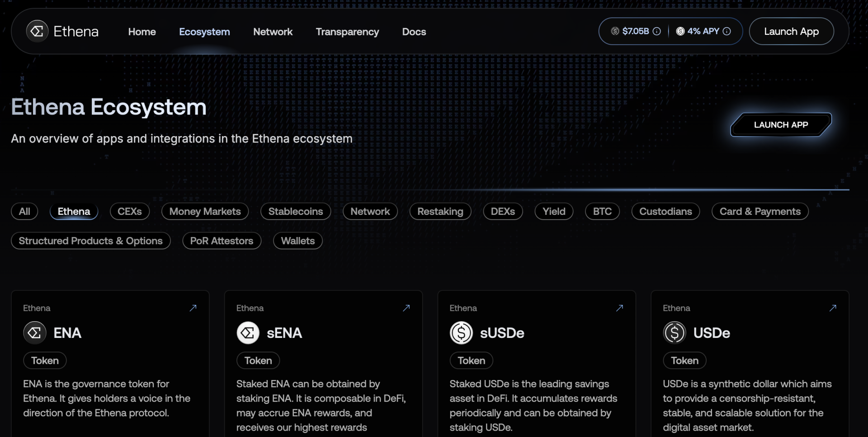Filter by Money Markets category
Viewport: 868px width, 437px height.
point(205,211)
